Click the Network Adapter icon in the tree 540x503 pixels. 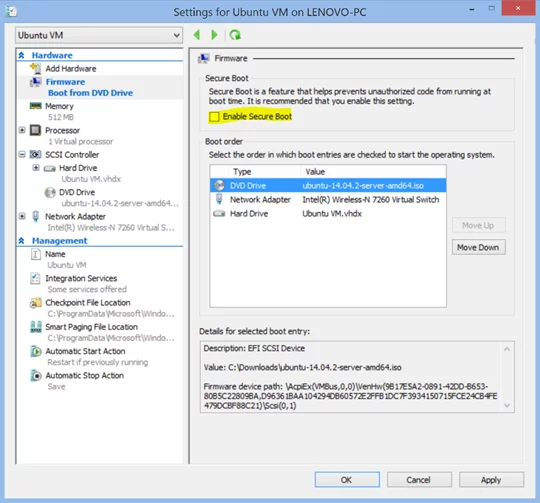pos(35,216)
